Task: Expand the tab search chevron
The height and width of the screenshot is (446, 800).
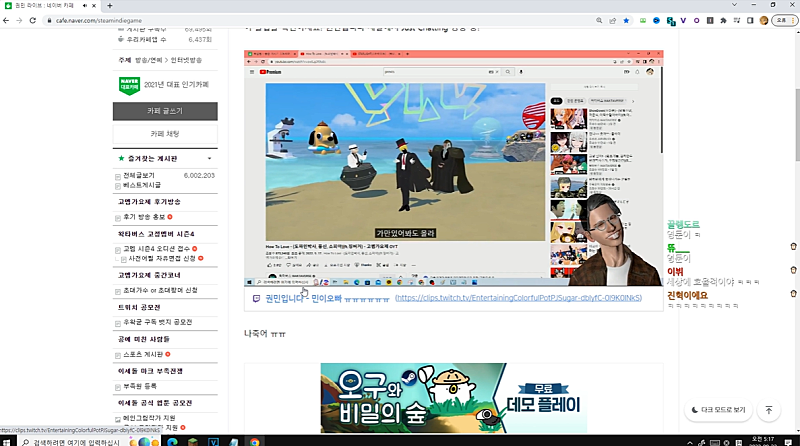Action: point(734,5)
